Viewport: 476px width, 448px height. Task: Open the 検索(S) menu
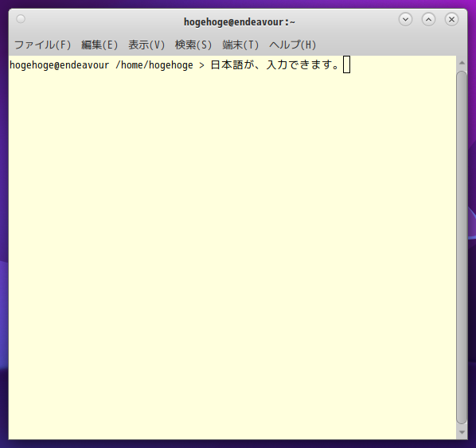[193, 45]
